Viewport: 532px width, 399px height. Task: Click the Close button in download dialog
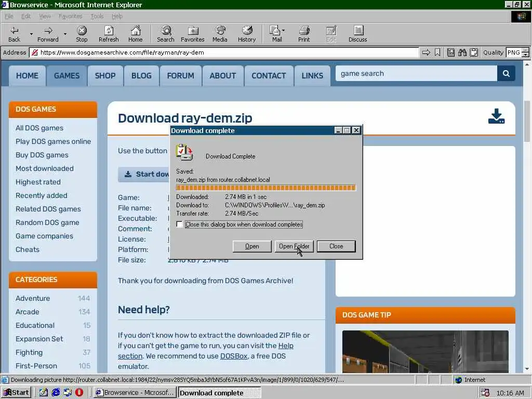336,246
